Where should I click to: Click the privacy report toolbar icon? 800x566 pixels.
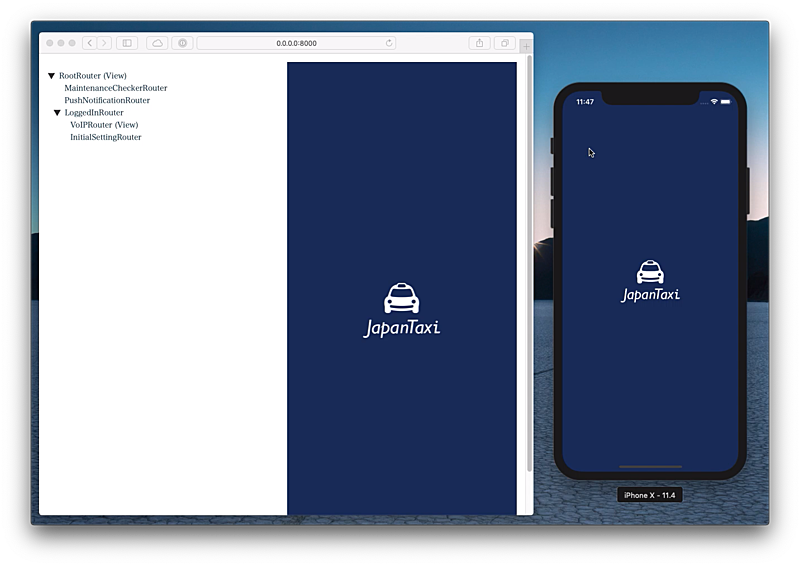182,43
